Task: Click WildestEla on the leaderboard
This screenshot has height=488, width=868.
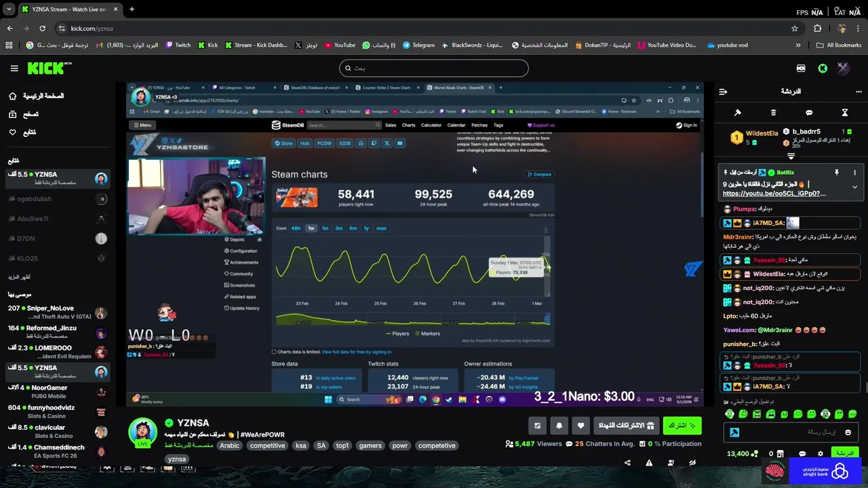Action: pos(762,134)
